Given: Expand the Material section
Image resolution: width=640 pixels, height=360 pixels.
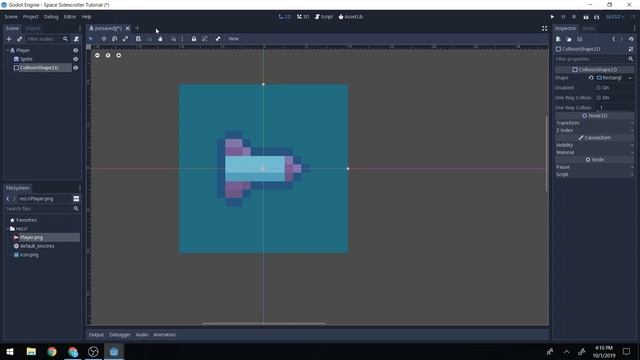Looking at the screenshot, I should coord(594,152).
